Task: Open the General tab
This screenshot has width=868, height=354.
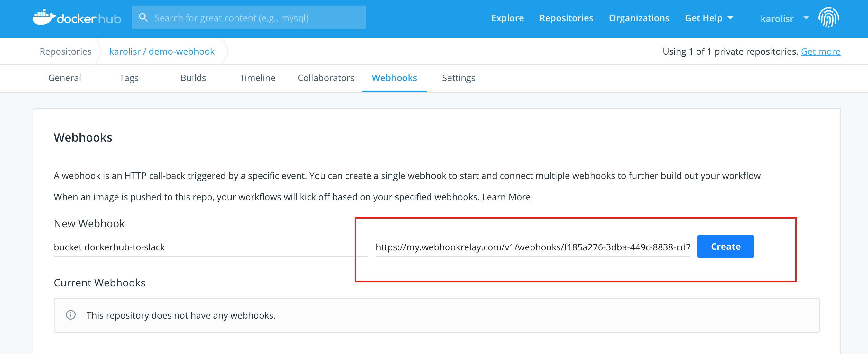Action: [x=64, y=78]
